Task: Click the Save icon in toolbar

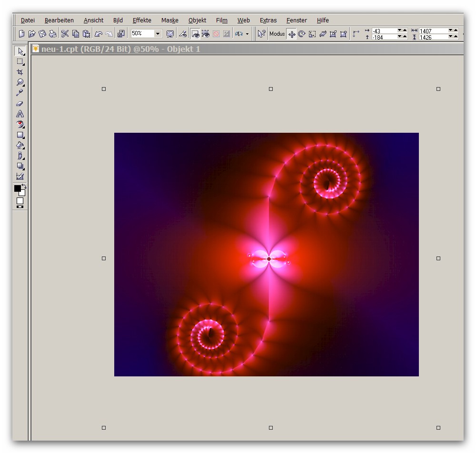Action: click(42, 34)
